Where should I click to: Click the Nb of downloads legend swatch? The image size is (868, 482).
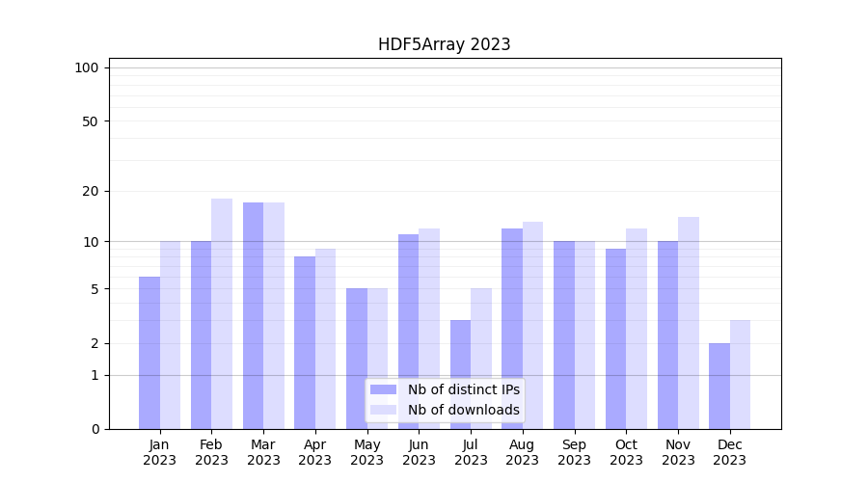point(383,410)
